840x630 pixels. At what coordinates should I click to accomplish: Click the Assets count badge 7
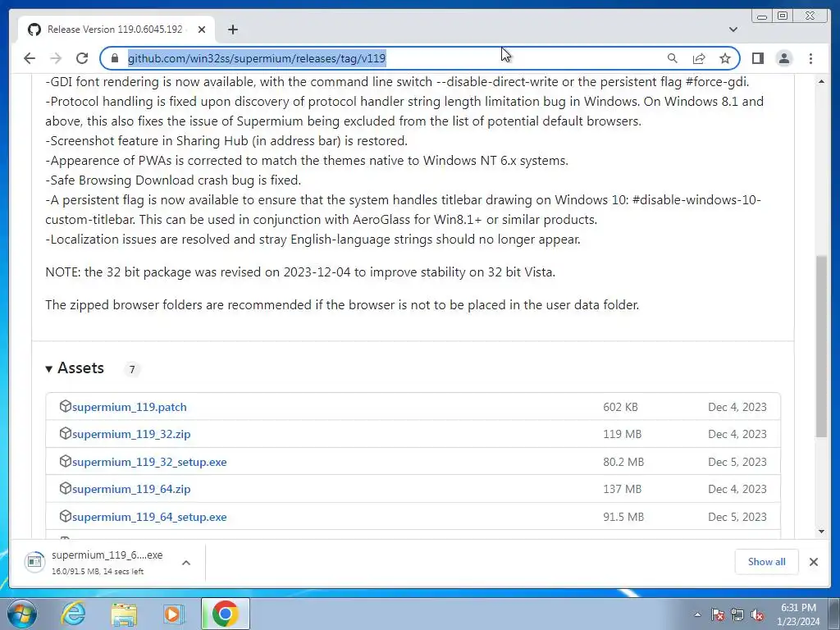(132, 369)
